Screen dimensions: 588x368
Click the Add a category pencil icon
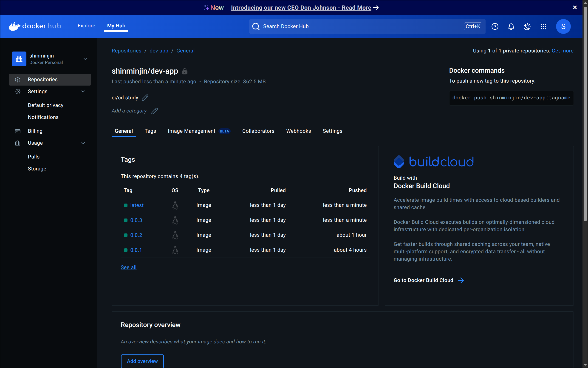click(155, 111)
